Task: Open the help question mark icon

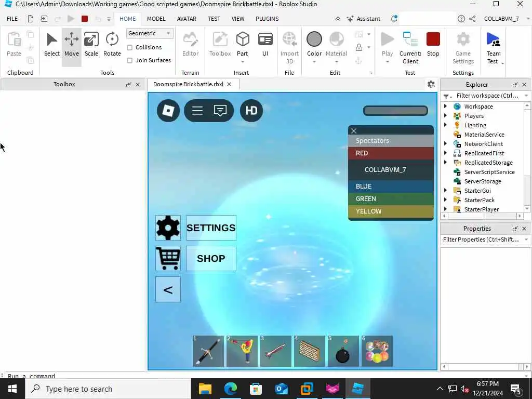Action: (461, 19)
